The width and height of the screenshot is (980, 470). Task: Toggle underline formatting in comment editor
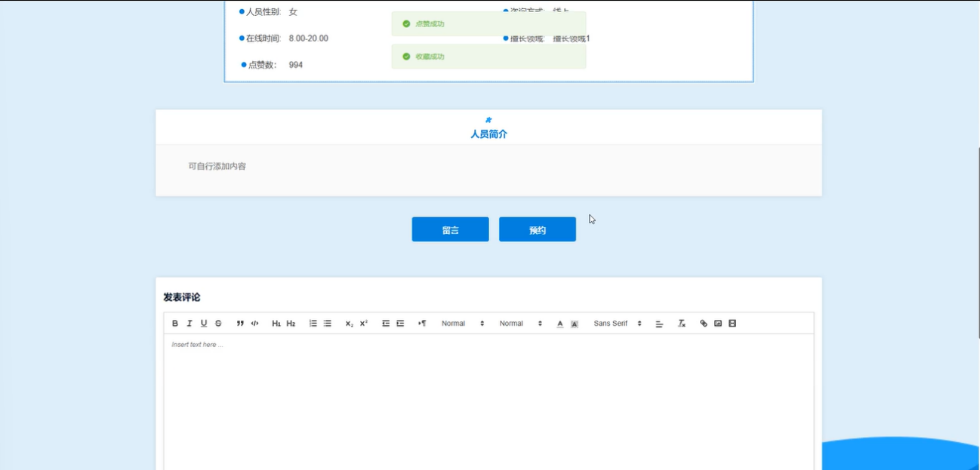204,324
